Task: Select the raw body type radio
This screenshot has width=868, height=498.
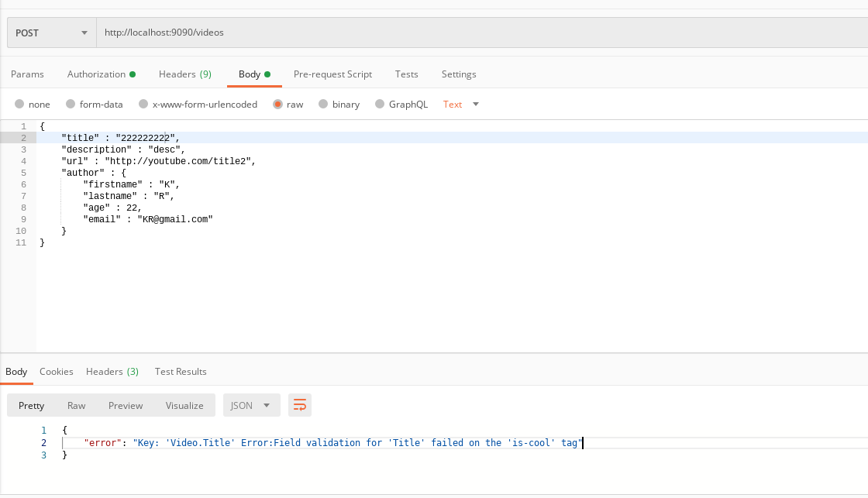Action: pos(277,105)
